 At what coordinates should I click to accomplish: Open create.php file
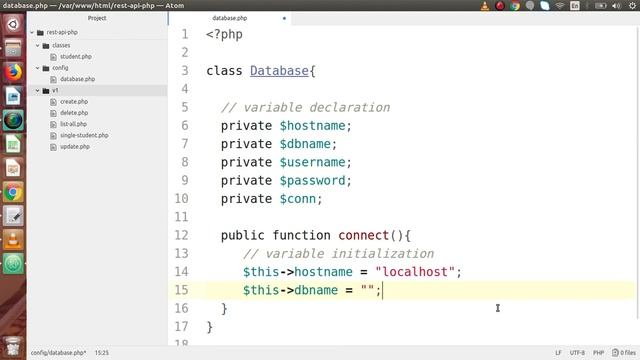click(74, 102)
